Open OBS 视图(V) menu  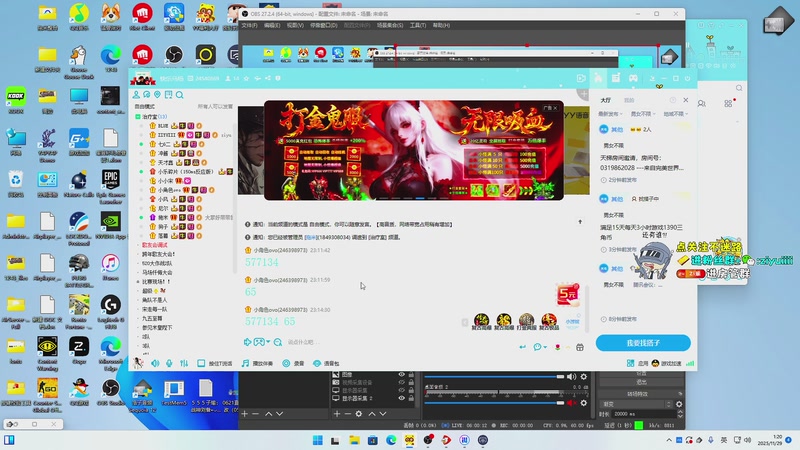295,25
